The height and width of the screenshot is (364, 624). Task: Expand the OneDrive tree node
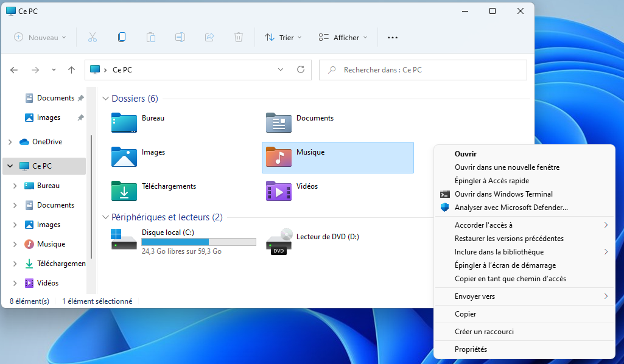pyautogui.click(x=10, y=142)
